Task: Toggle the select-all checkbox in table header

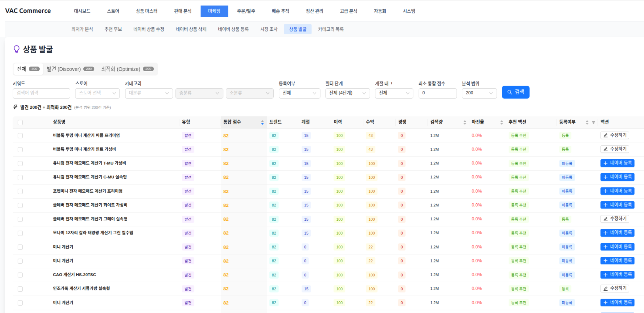Action: click(x=20, y=122)
